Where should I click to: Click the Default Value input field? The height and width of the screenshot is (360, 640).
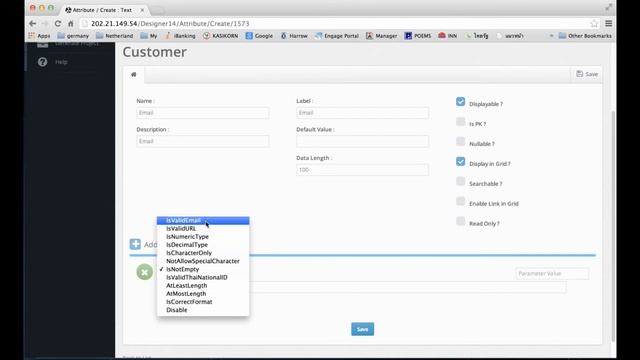362,141
